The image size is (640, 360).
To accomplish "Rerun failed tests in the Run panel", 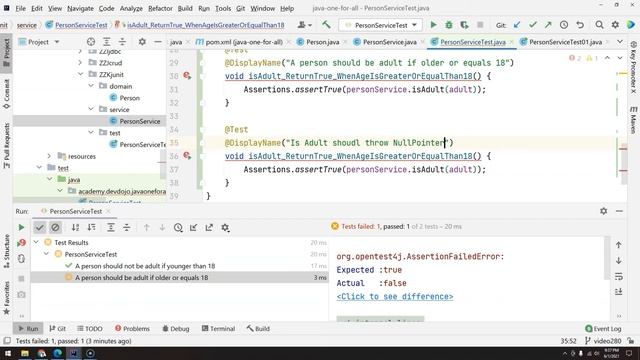I will point(21,243).
